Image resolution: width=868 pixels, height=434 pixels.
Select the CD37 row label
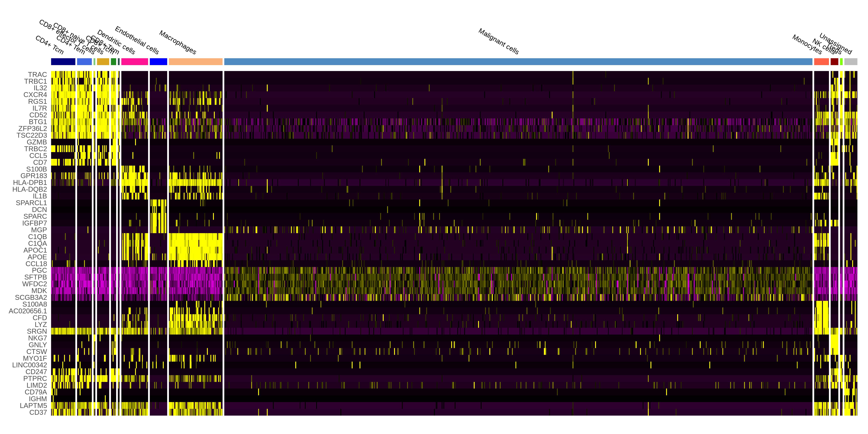click(x=38, y=412)
